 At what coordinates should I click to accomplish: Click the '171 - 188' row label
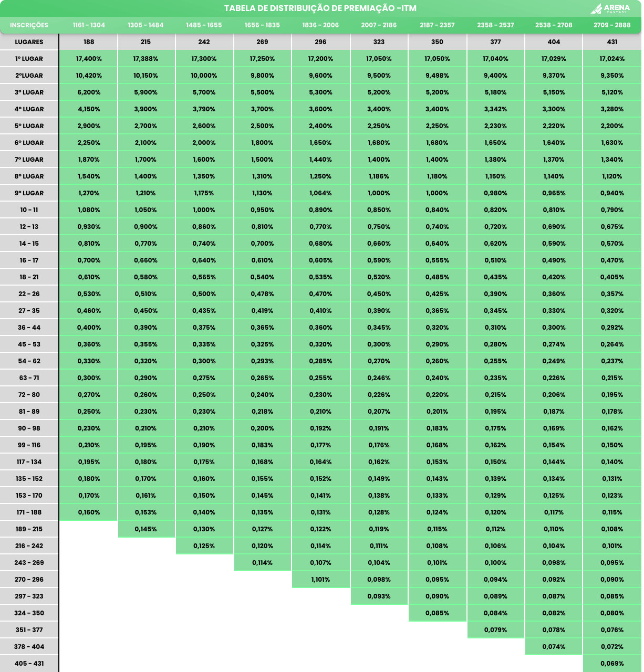point(29,512)
